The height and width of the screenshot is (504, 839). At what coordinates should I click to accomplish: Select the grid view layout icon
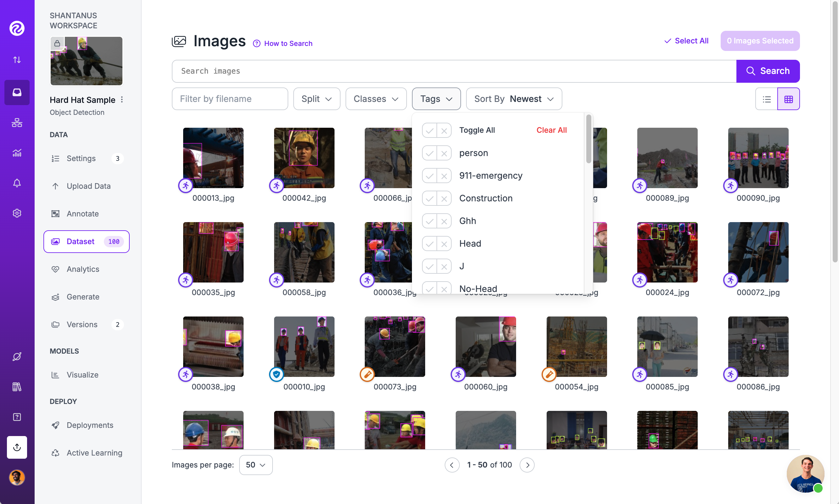coord(788,99)
